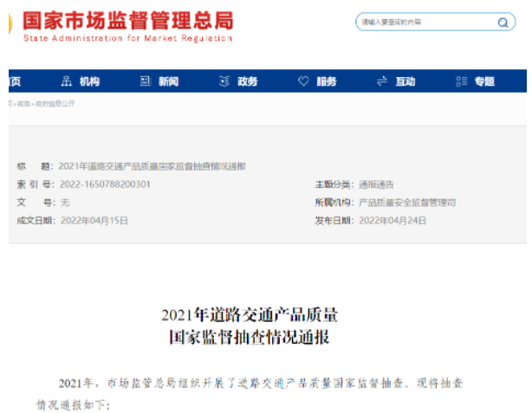
Task: Click the 国家市场监督管理总局 logo title
Action: (128, 20)
